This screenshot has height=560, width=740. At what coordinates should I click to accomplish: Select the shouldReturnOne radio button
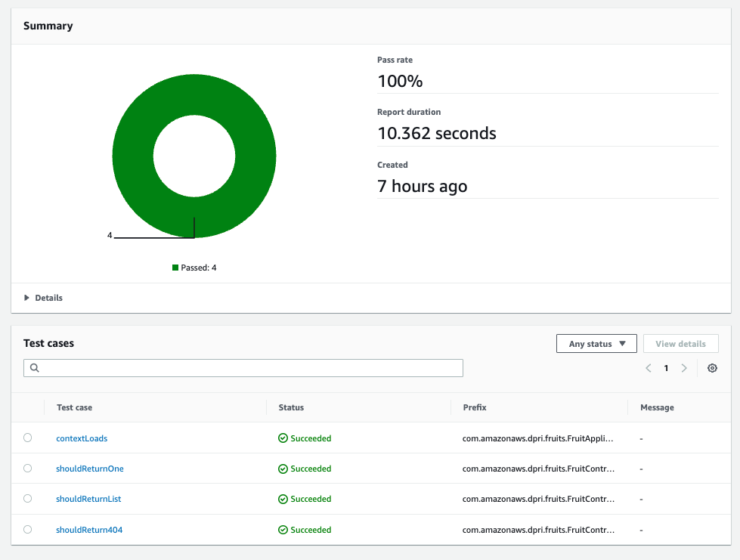28,468
